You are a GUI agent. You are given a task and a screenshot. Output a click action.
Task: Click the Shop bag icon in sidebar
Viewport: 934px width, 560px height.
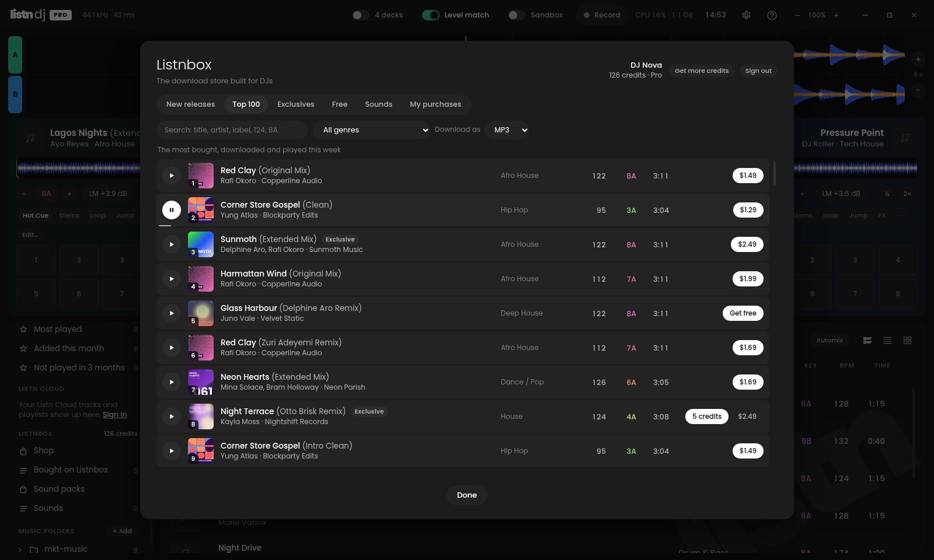click(23, 451)
